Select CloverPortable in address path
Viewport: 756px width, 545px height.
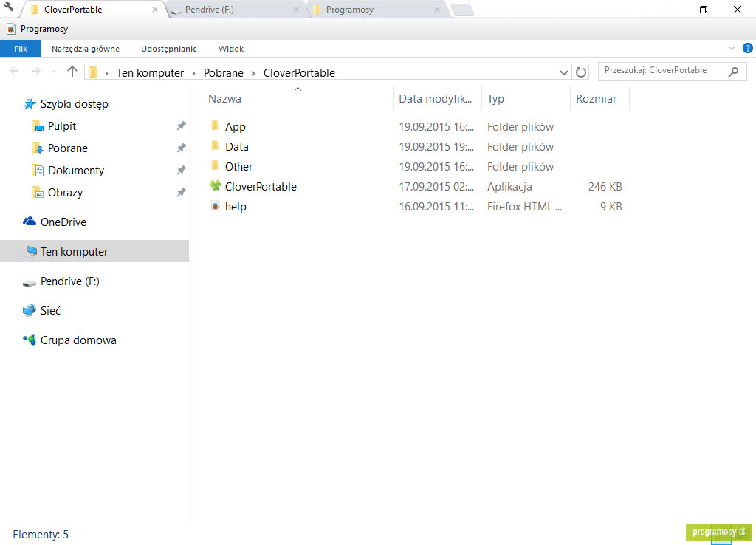pos(299,73)
